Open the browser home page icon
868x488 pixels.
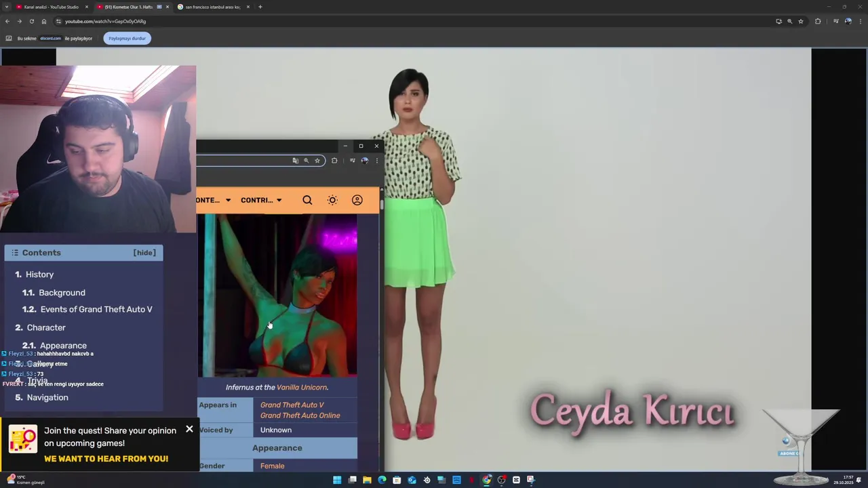44,21
